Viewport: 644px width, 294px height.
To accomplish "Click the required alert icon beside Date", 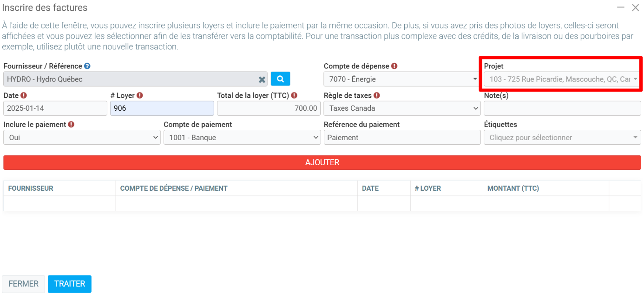I will coord(24,95).
